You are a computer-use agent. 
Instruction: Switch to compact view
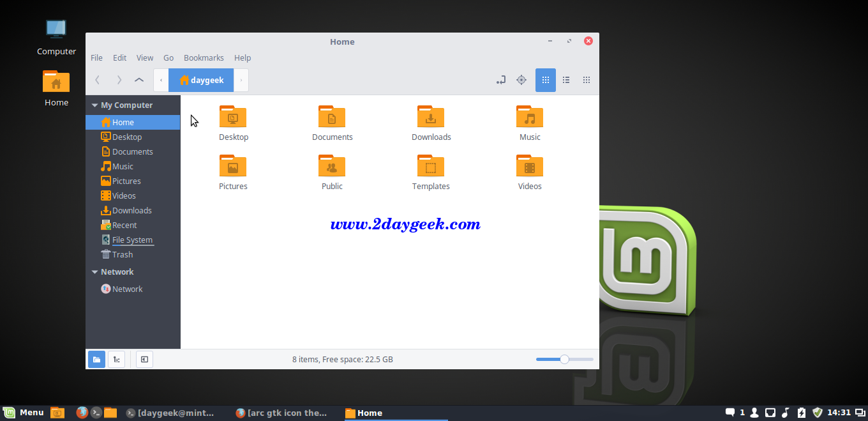[587, 80]
